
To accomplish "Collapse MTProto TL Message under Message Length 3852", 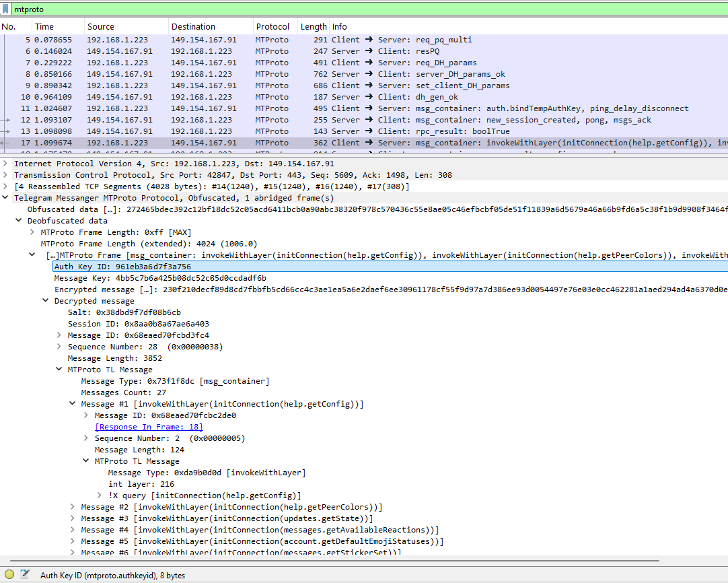I will click(x=59, y=370).
